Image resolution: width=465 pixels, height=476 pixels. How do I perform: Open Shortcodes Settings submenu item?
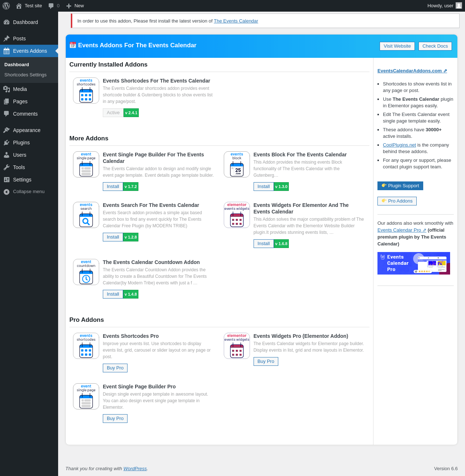coord(25,75)
